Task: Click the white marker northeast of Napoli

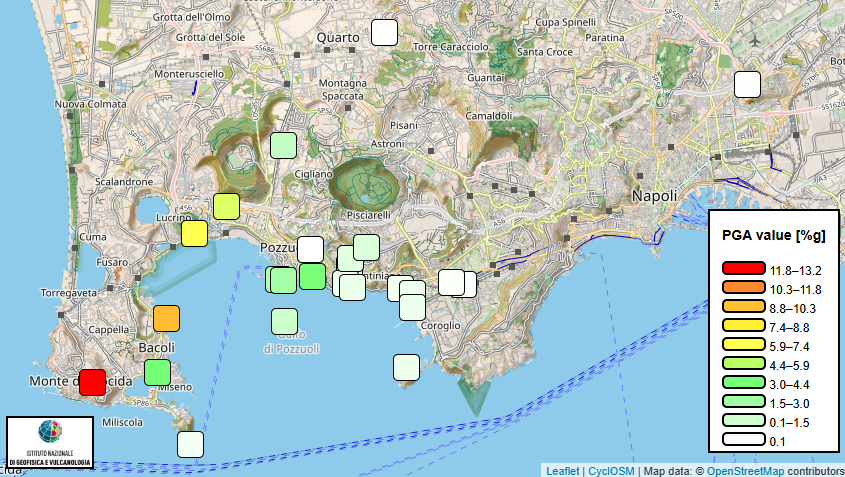Action: (x=747, y=85)
